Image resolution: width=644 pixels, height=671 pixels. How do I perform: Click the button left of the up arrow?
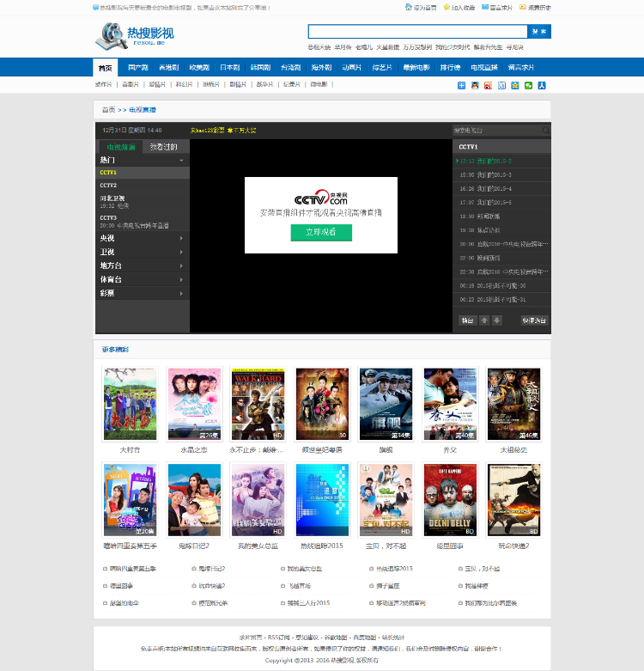pos(467,320)
